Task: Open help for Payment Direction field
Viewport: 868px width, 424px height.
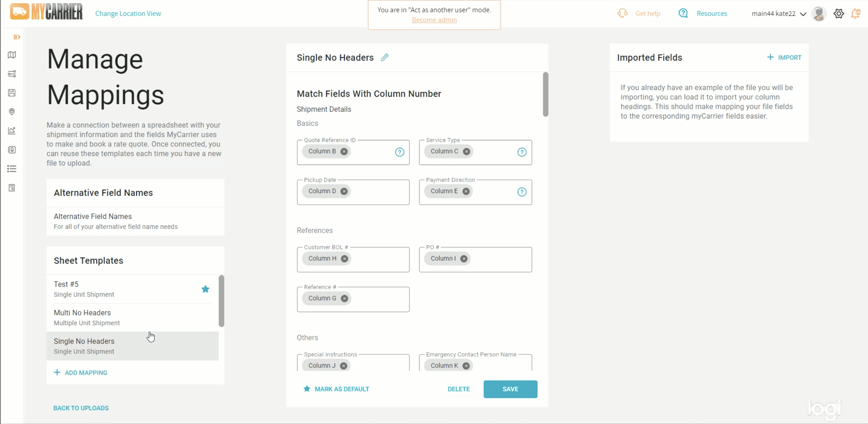Action: pos(522,192)
